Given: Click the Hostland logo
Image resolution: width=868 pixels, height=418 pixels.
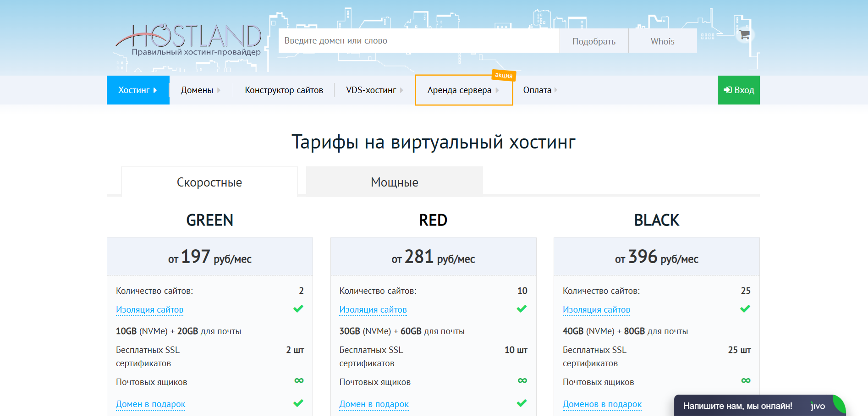Looking at the screenshot, I should [188, 40].
